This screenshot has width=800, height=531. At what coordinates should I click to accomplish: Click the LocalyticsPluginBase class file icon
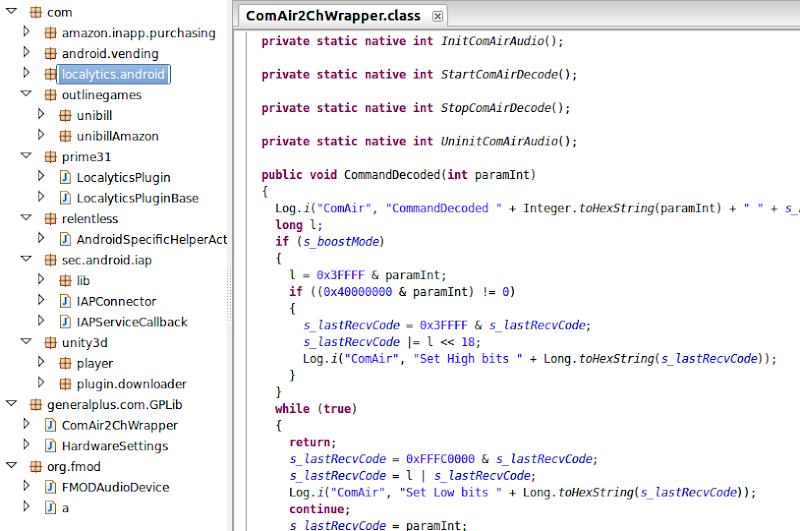point(65,198)
